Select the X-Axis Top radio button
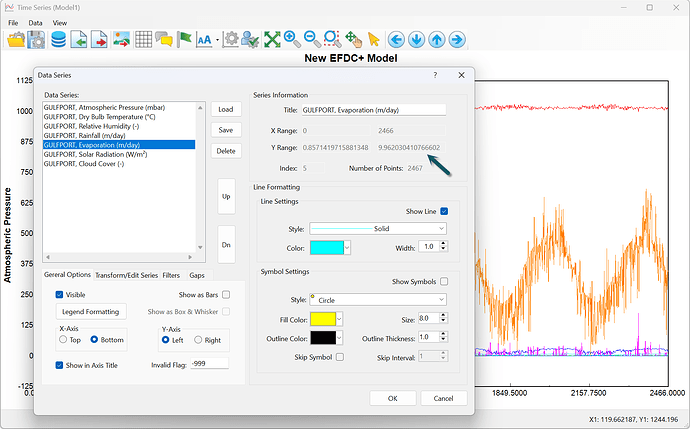The image size is (690, 429). (63, 340)
